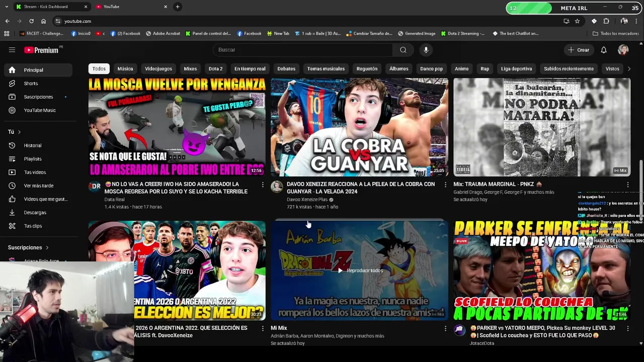Viewport: 644px width, 362px height.
Task: Open Shorts in the sidebar
Action: pos(39,83)
